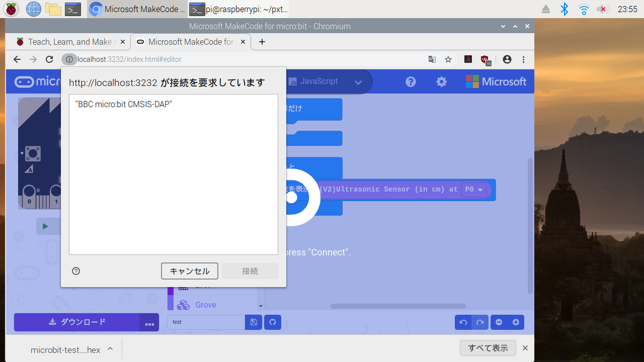644x362 pixels.
Task: Start the simulator with the play button
Action: [x=45, y=226]
